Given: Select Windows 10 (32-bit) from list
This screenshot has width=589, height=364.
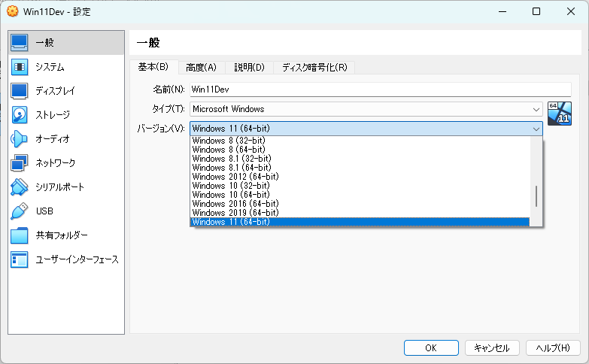Looking at the screenshot, I should 360,186.
